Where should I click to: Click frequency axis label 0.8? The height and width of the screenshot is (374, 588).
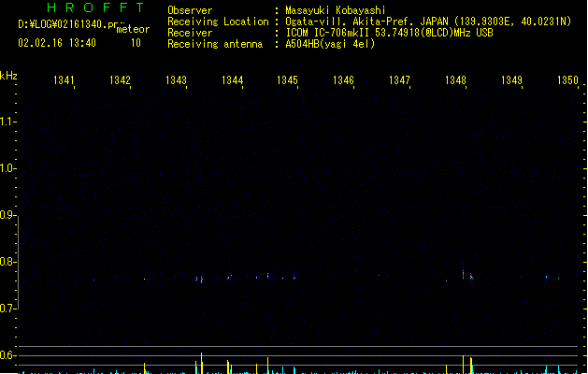tap(7, 262)
